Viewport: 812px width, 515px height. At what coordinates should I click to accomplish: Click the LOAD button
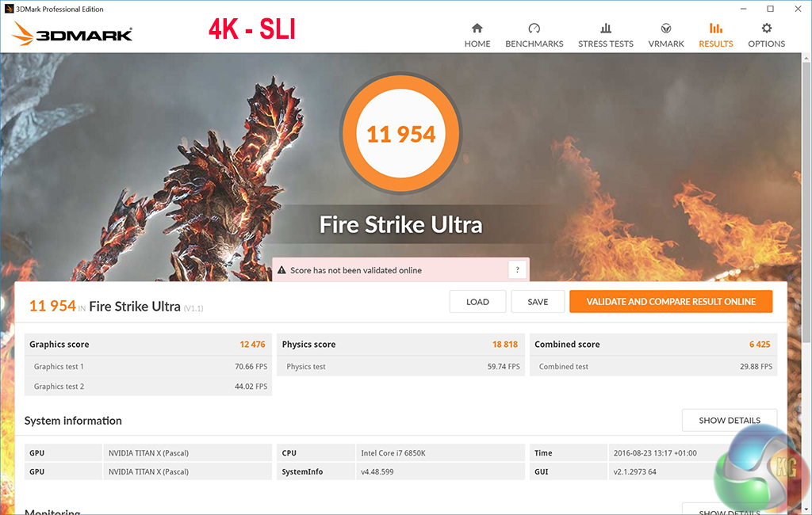[x=477, y=302]
